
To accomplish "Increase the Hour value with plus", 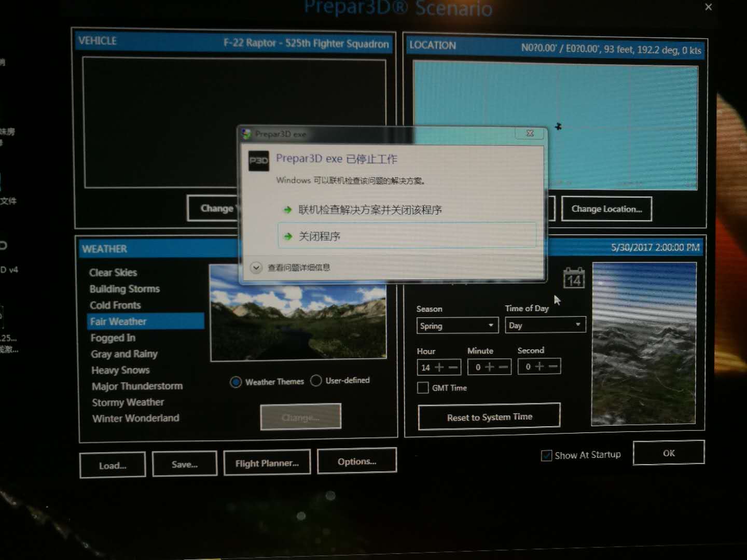I will (x=439, y=367).
